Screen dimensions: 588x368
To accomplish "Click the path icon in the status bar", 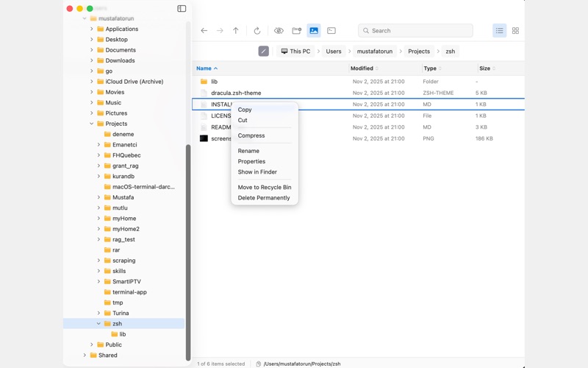I will point(259,364).
